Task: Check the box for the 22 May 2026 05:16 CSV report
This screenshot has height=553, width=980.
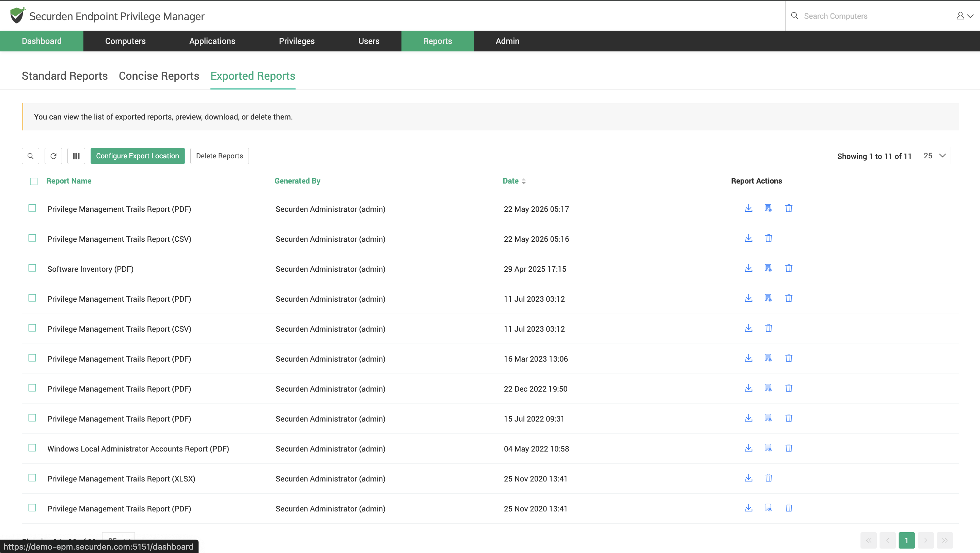Action: pos(32,238)
